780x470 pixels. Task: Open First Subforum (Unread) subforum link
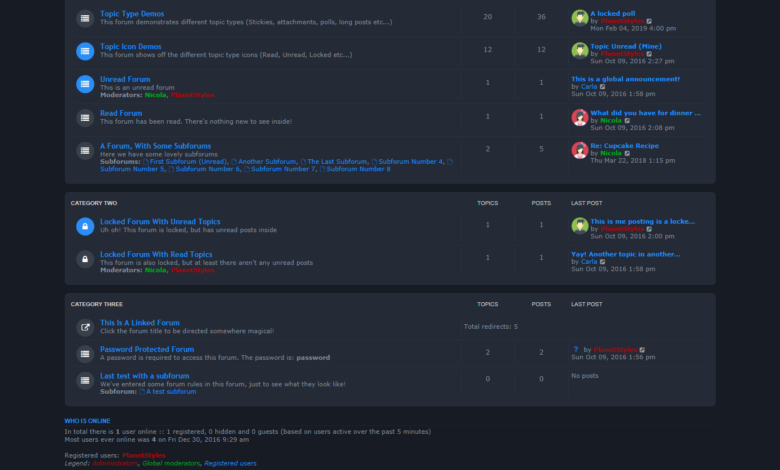pyautogui.click(x=185, y=162)
